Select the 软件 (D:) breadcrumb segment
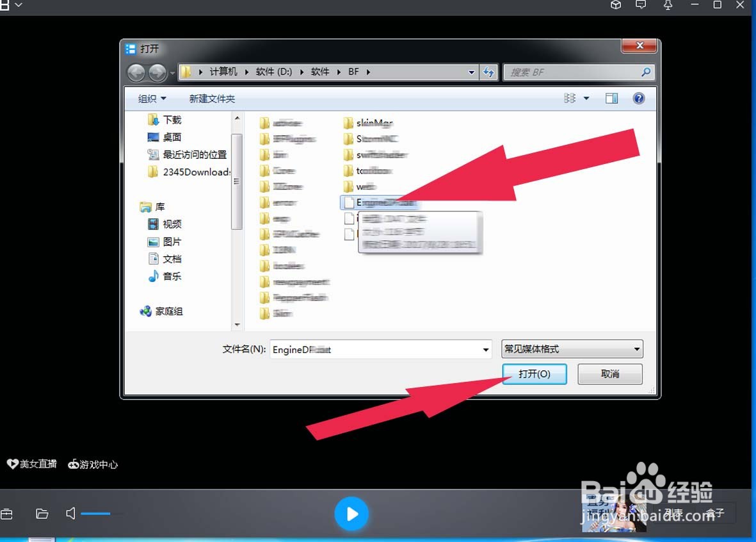This screenshot has width=756, height=542. [x=273, y=72]
